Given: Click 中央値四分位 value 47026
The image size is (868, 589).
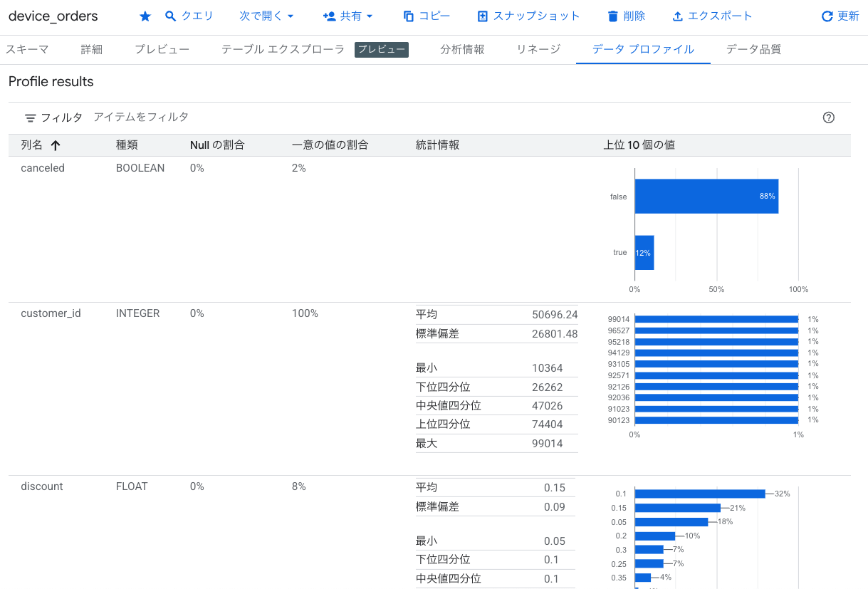Looking at the screenshot, I should point(548,405).
